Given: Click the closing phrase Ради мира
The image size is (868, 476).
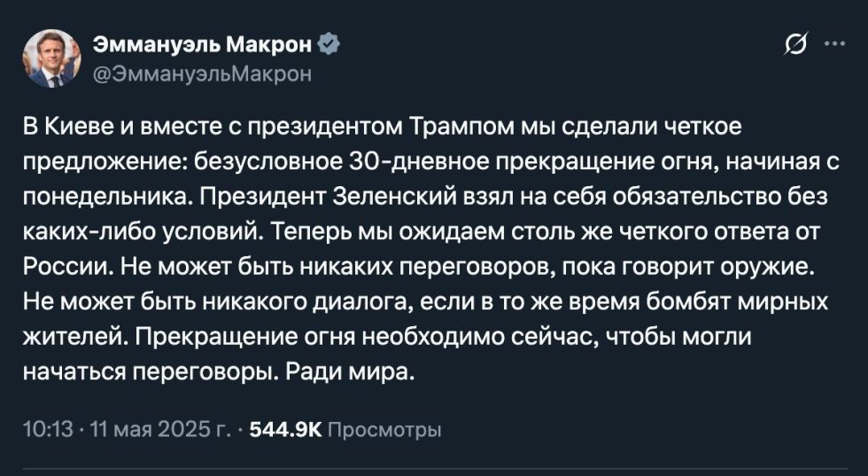Looking at the screenshot, I should pyautogui.click(x=350, y=372).
